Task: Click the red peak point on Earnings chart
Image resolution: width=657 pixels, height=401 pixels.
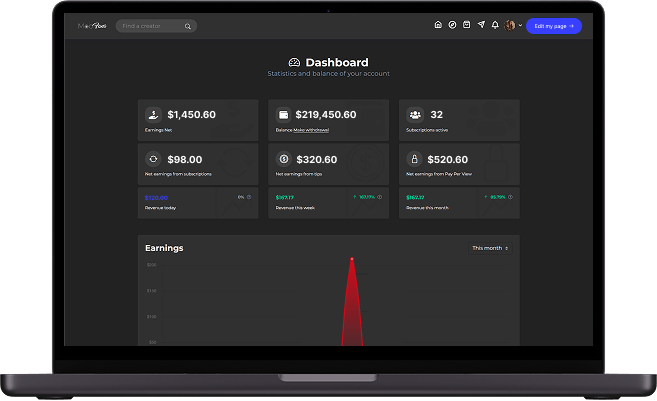Action: (352, 259)
